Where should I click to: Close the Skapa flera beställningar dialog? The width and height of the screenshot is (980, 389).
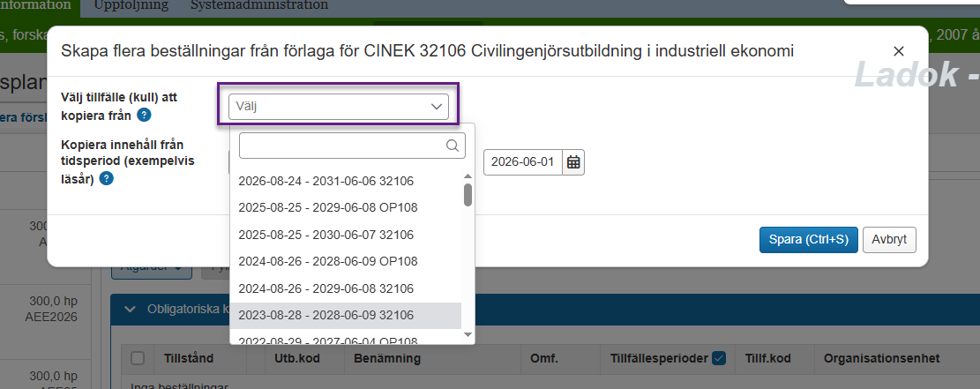pos(899,51)
